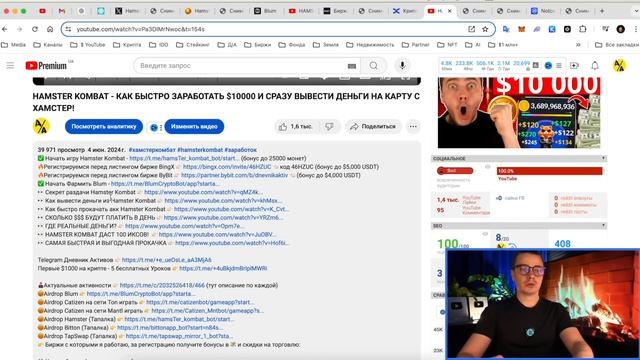Open the account avatar menu in YouTube header
Image resolution: width=640 pixels, height=360 pixels.
click(620, 65)
